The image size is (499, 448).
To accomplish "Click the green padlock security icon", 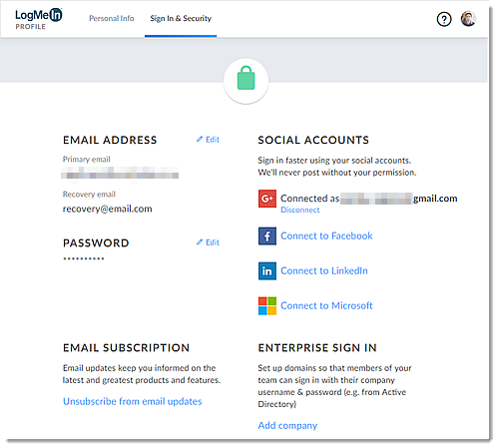I will (x=246, y=78).
